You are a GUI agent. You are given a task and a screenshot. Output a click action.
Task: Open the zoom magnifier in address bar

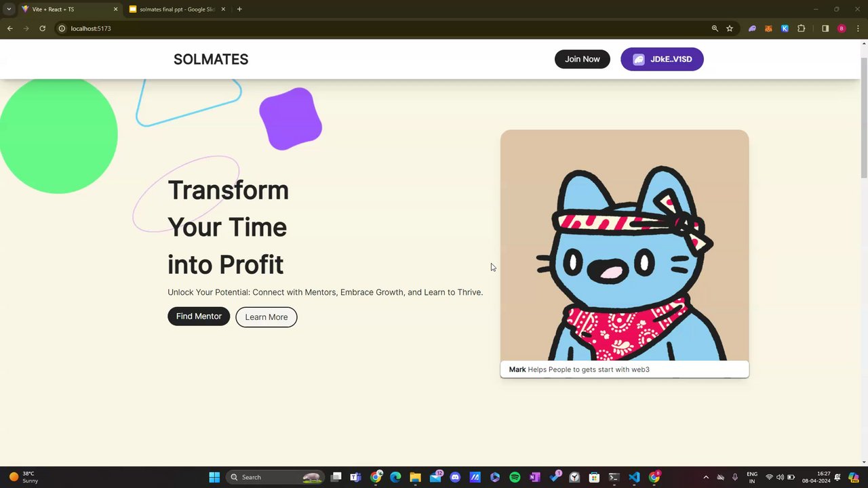pyautogui.click(x=715, y=28)
